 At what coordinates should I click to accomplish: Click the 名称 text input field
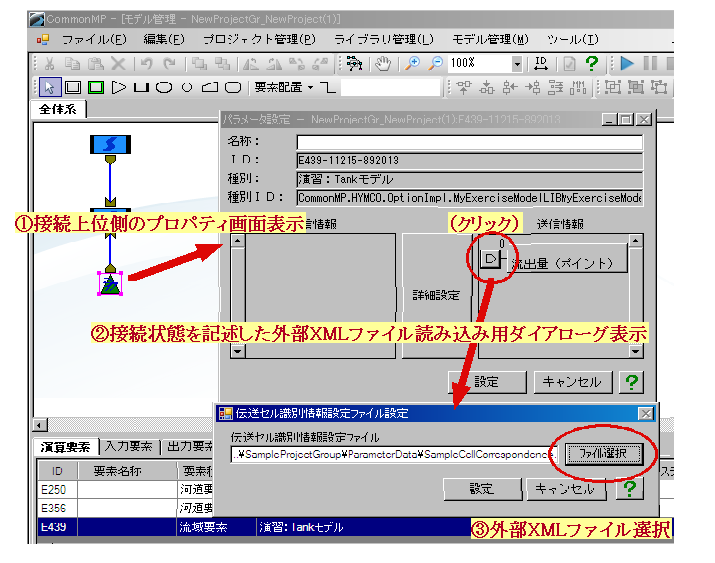click(469, 142)
